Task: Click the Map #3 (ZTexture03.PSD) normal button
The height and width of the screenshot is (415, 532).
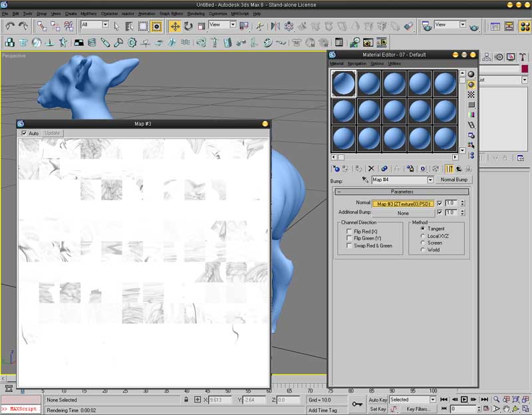Action: coord(404,204)
